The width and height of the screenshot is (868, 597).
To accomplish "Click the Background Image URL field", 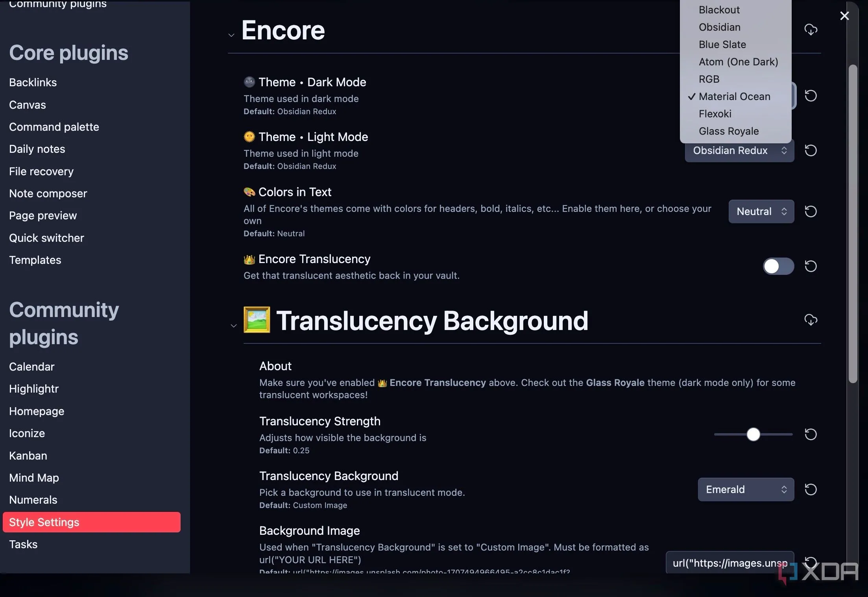I will 729,563.
